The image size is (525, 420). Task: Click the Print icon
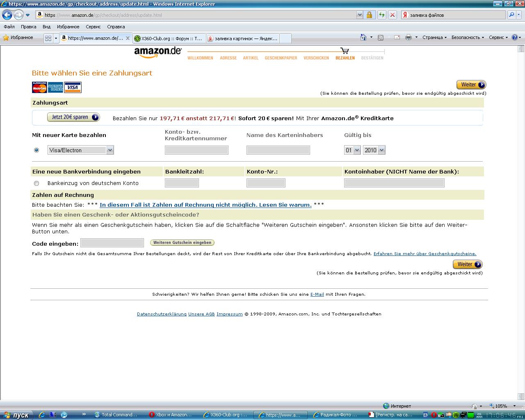pos(409,37)
